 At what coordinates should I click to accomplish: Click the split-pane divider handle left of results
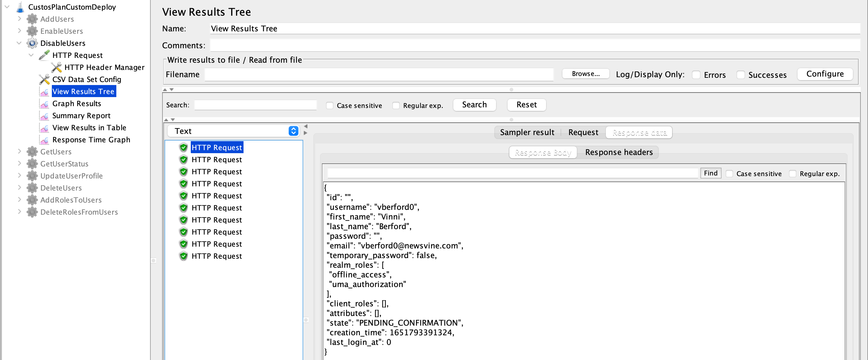pos(154,260)
